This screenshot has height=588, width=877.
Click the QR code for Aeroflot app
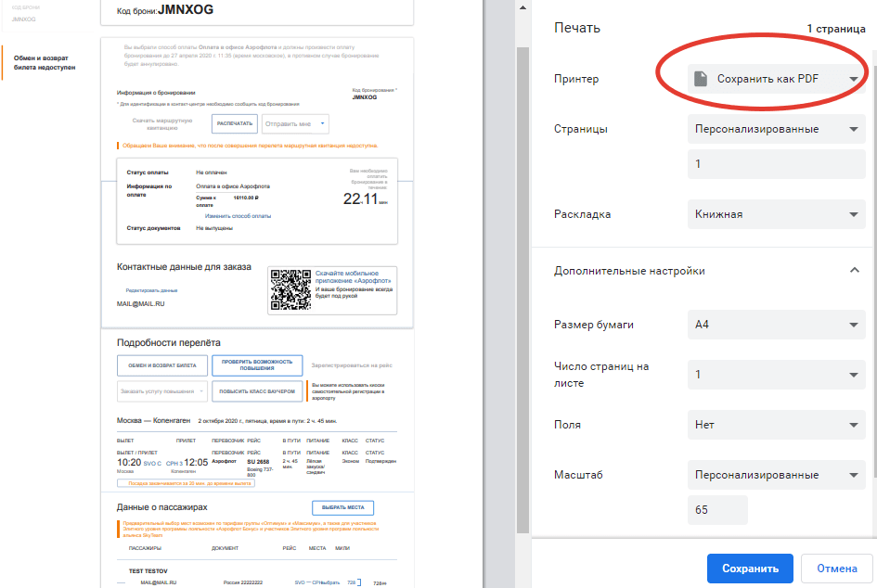pyautogui.click(x=290, y=289)
